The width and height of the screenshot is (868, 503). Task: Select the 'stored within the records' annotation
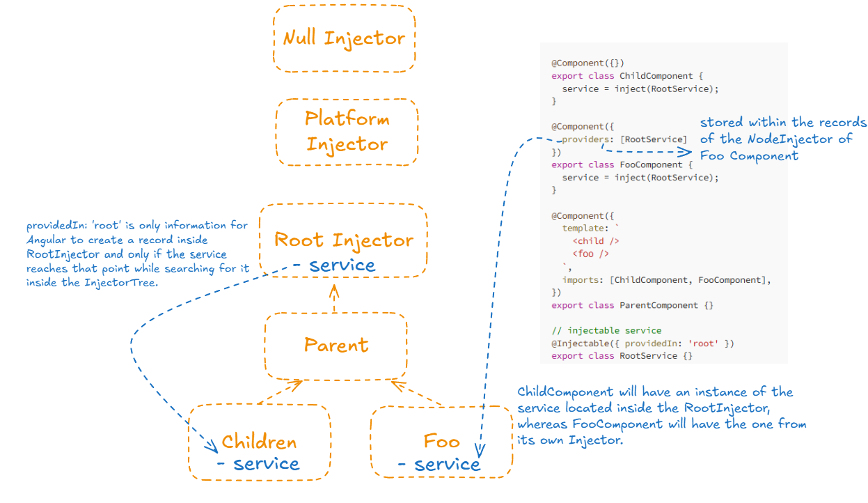[x=782, y=139]
